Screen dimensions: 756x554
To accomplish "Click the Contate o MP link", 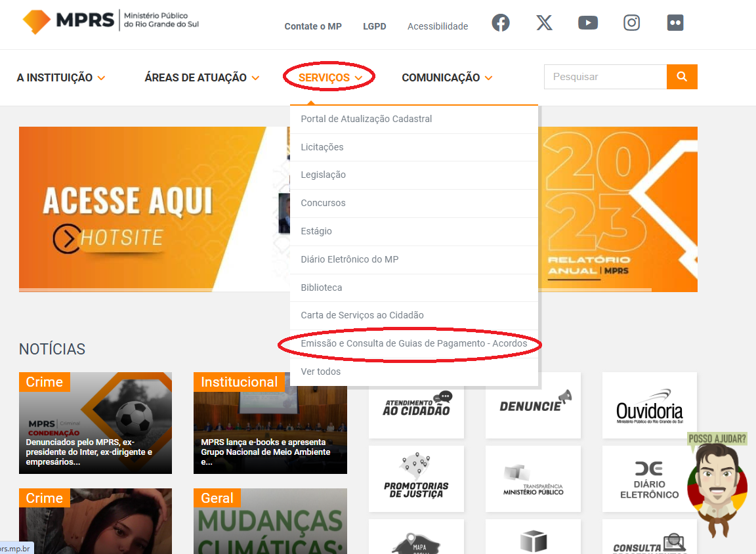I will [x=313, y=26].
